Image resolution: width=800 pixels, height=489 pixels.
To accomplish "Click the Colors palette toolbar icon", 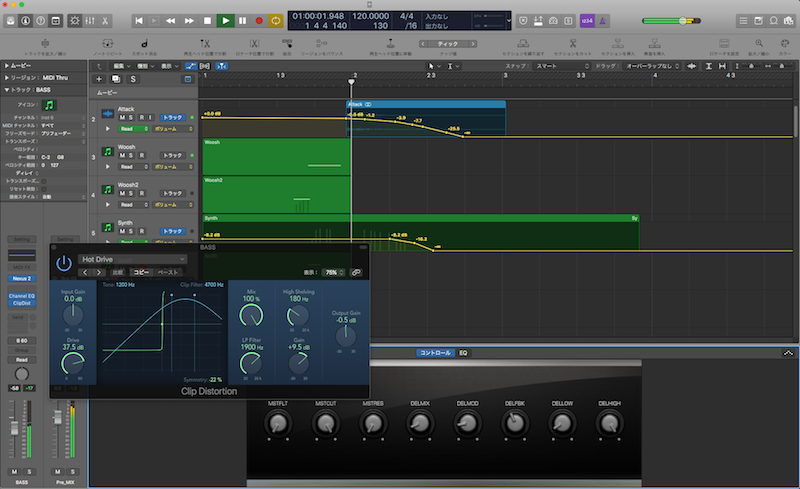I will [785, 44].
